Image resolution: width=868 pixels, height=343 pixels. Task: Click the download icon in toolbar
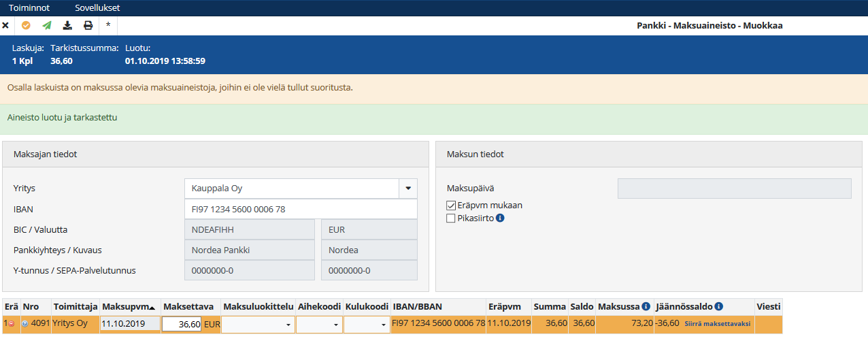pyautogui.click(x=67, y=26)
